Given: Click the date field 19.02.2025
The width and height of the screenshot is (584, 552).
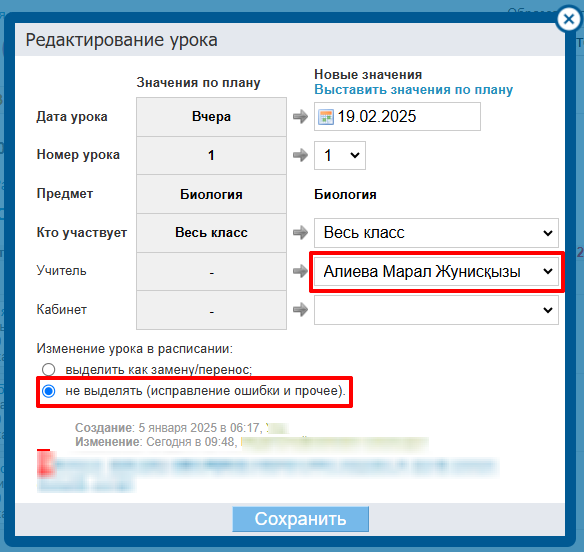Looking at the screenshot, I should (x=397, y=117).
